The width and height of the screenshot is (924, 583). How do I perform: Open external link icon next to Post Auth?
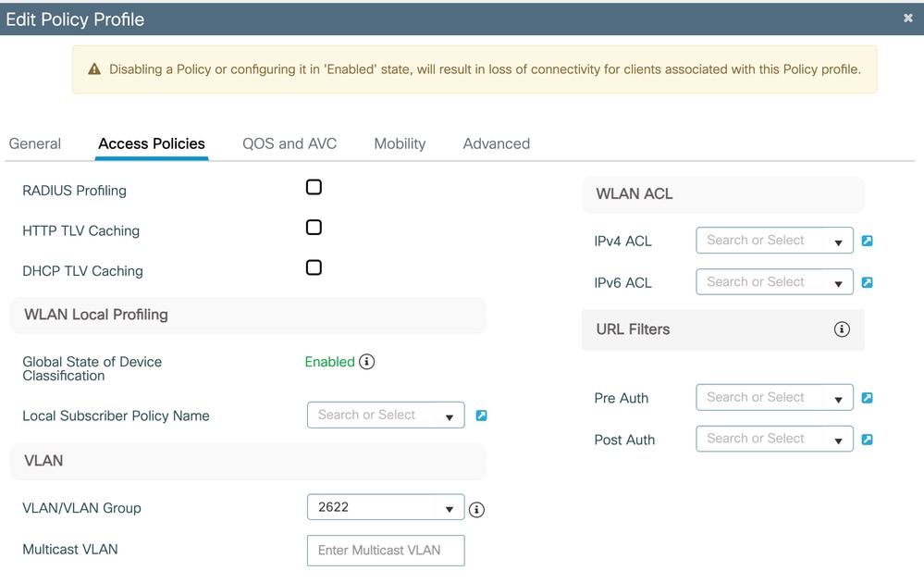coord(867,440)
